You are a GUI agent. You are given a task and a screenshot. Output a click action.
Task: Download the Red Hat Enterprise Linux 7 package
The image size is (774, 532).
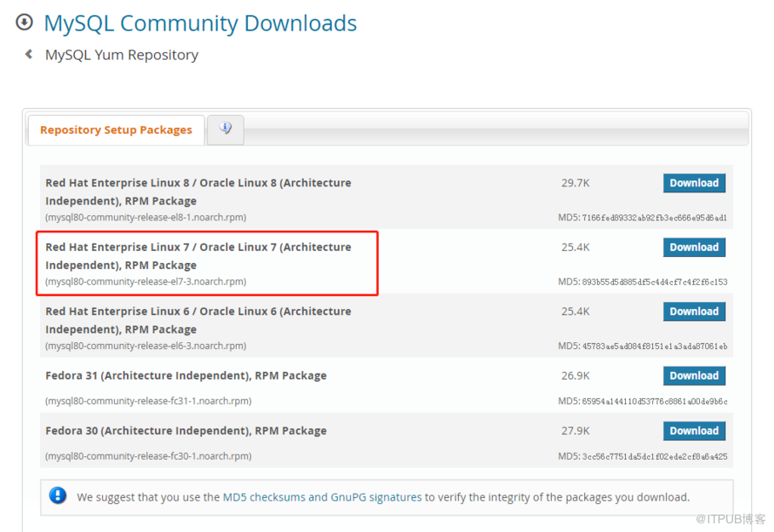694,247
